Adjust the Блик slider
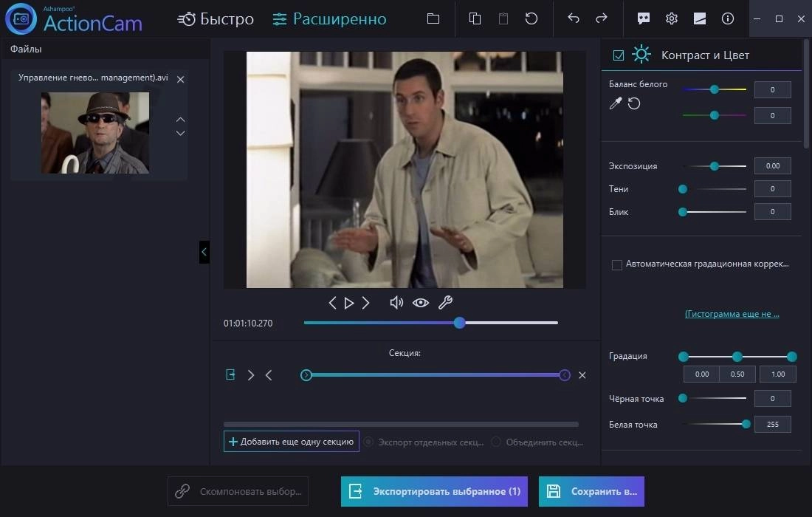Viewport: 812px width, 517px height. [714, 212]
